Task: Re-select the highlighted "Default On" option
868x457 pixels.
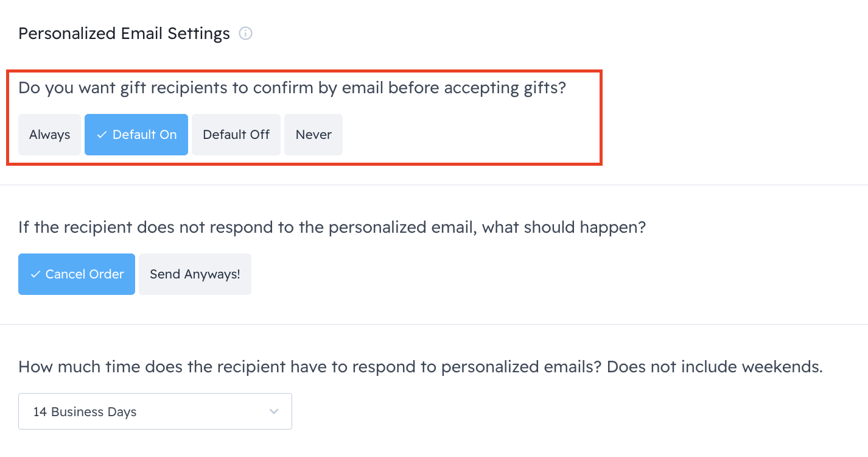Action: tap(136, 135)
